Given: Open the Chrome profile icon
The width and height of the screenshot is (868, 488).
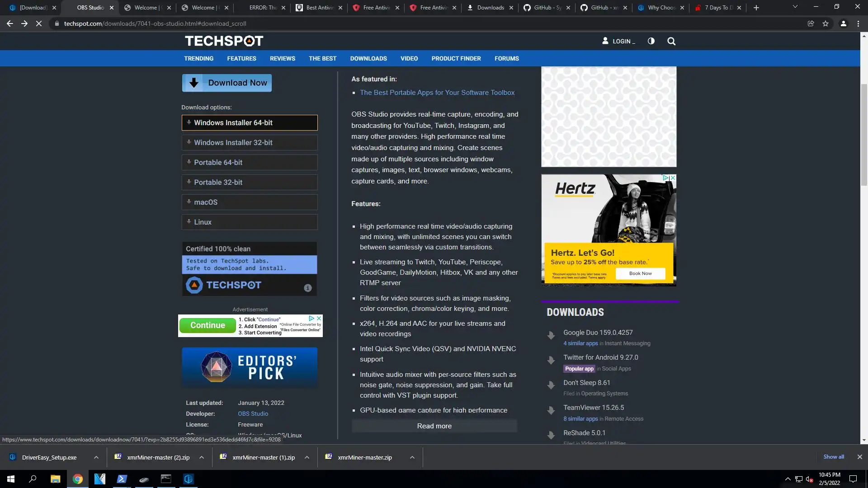Looking at the screenshot, I should 843,23.
